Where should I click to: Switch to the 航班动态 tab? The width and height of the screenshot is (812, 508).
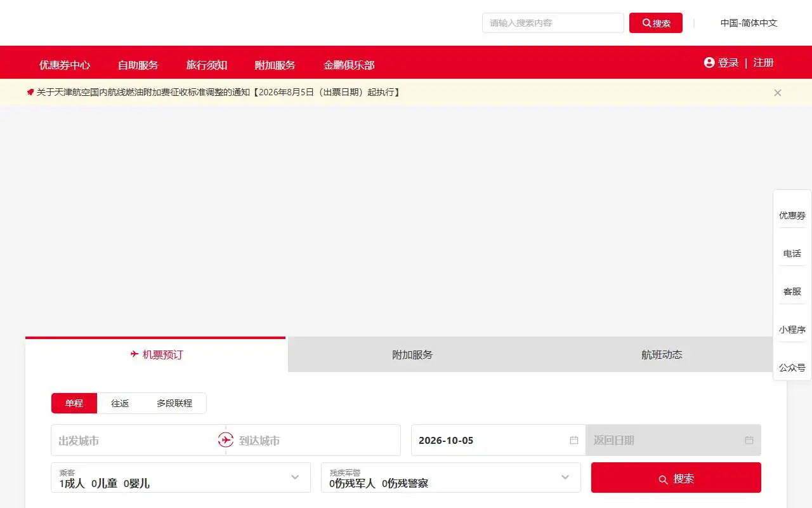point(662,354)
